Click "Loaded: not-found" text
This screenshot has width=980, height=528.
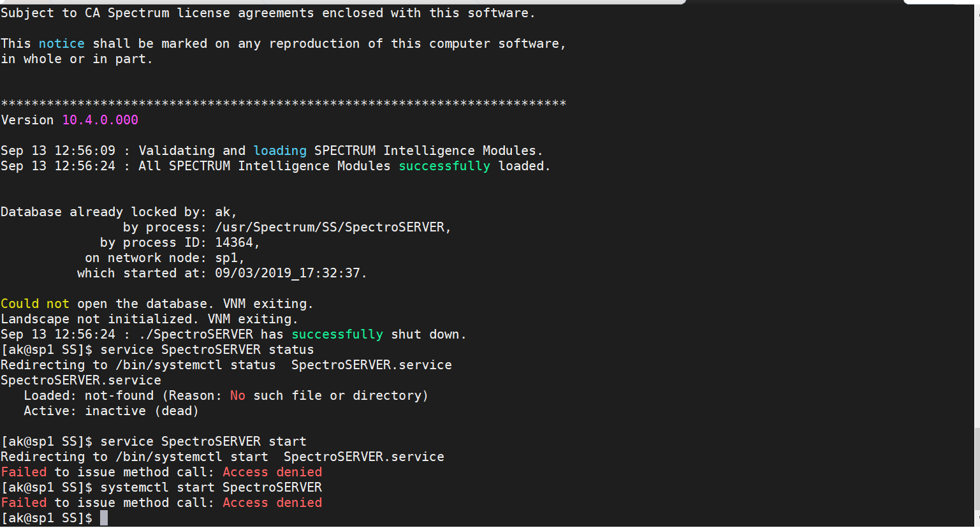(89, 395)
